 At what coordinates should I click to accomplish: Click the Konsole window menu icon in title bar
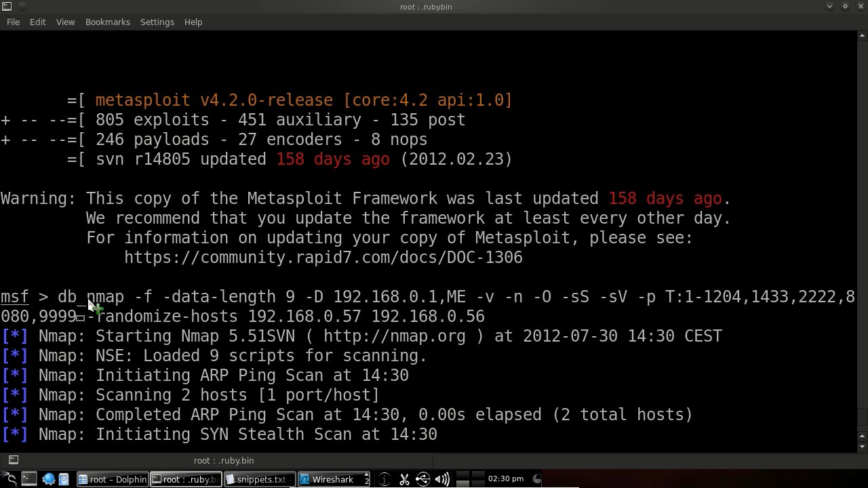coord(7,7)
